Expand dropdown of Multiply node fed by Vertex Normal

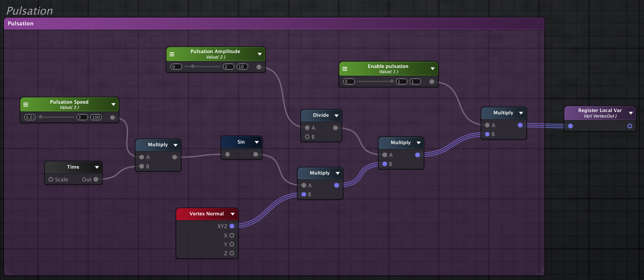pos(337,173)
